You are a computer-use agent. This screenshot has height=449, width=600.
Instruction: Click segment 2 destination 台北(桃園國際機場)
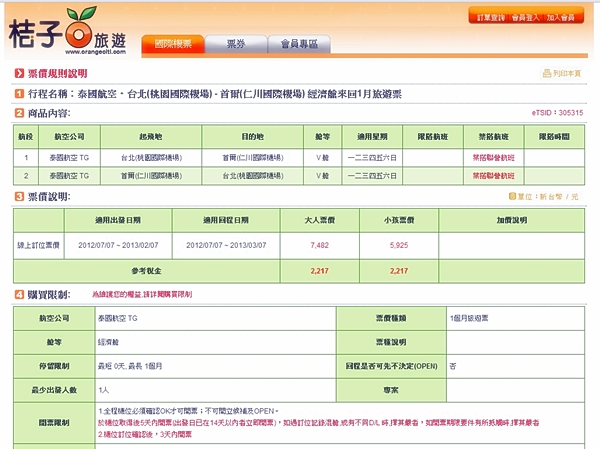[x=253, y=176]
